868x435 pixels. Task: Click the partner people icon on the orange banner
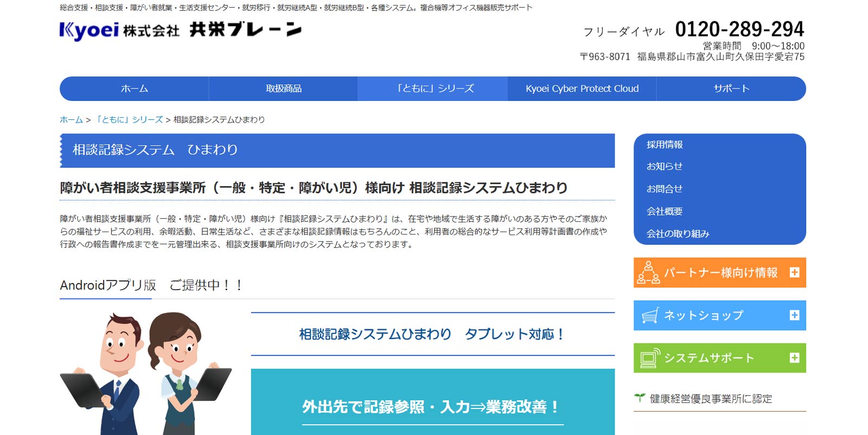tap(648, 272)
